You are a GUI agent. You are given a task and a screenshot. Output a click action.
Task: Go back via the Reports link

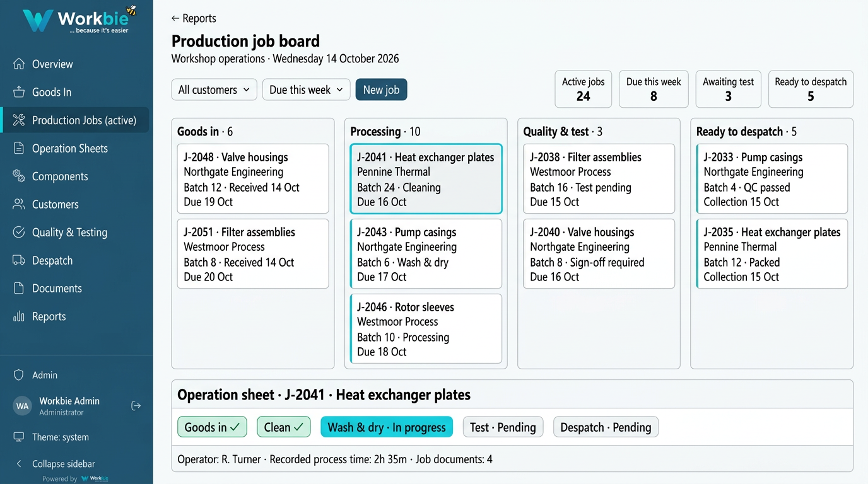pyautogui.click(x=194, y=18)
